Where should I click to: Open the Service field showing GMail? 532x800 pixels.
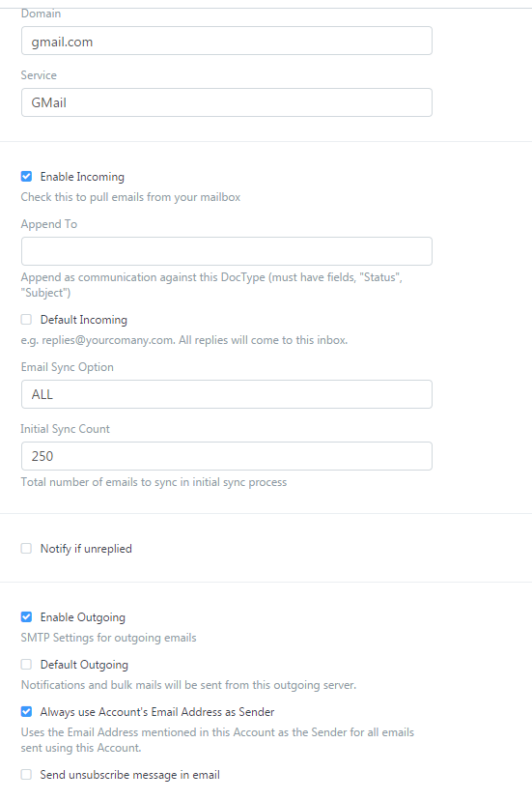pos(227,102)
